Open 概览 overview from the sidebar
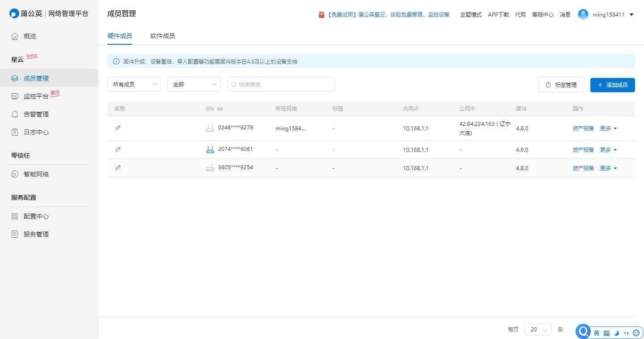Image resolution: width=644 pixels, height=339 pixels. 30,36
